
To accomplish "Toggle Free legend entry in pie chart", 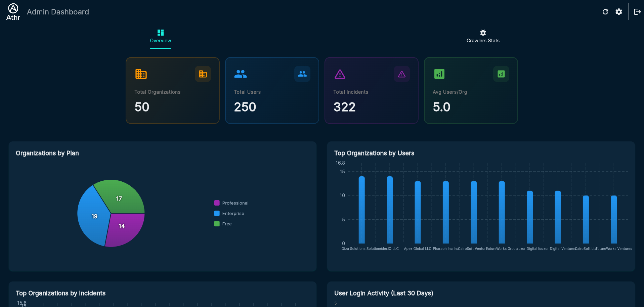I will point(223,224).
